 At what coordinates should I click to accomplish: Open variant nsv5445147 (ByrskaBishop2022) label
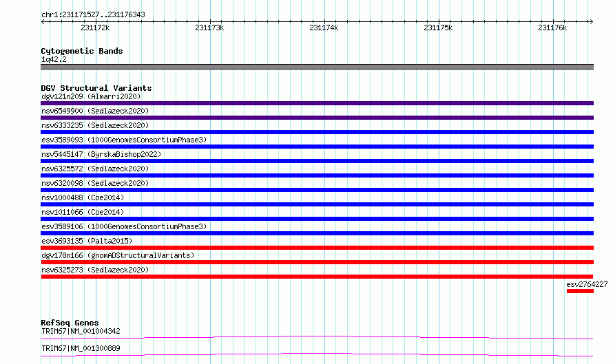(x=101, y=154)
